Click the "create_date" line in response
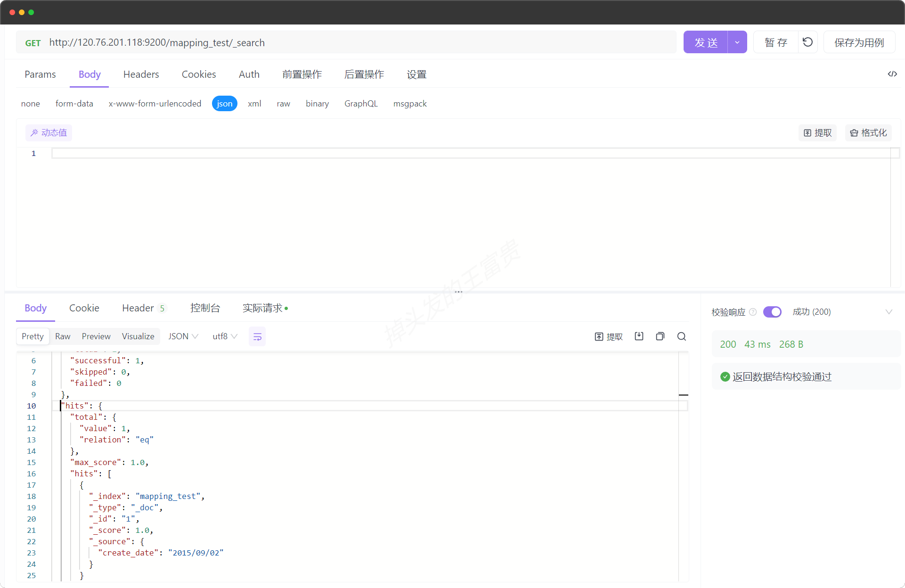This screenshot has height=588, width=905. coord(160,553)
